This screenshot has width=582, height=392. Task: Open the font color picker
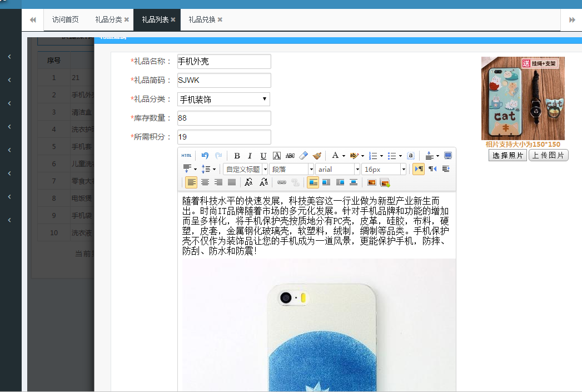click(x=335, y=156)
